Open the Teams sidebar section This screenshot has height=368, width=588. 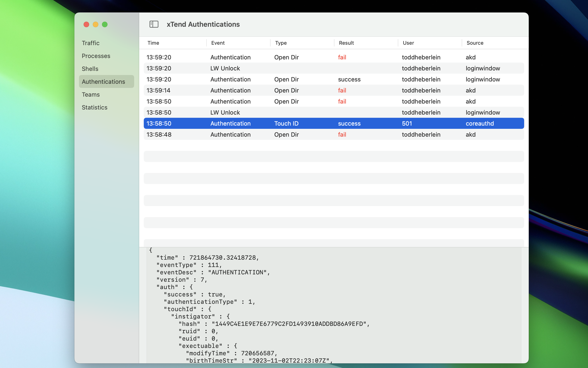(x=90, y=94)
